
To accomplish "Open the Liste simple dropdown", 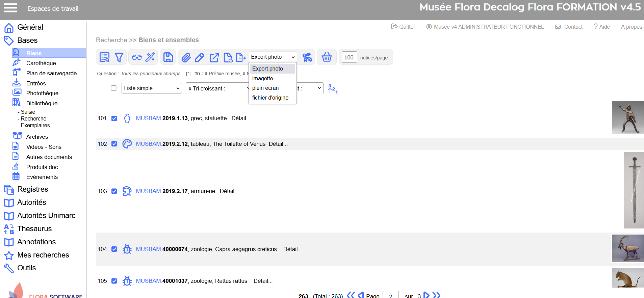I will click(152, 88).
